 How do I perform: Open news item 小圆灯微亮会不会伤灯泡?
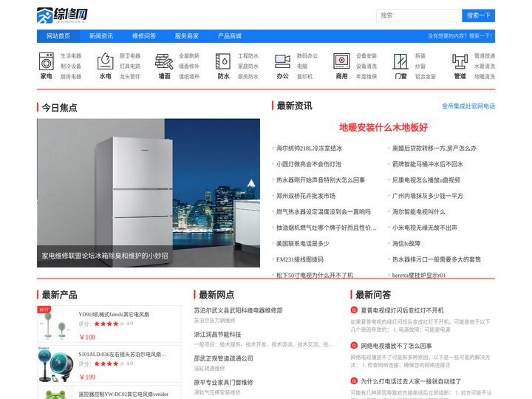(309, 164)
